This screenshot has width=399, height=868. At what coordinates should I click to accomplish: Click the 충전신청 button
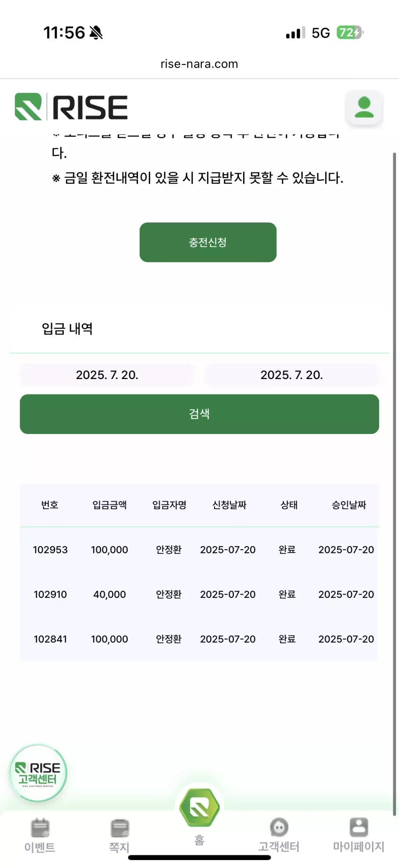click(x=208, y=242)
